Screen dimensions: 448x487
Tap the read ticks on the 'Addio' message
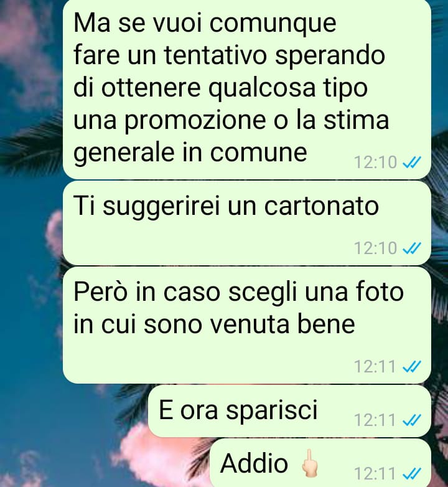pos(412,474)
